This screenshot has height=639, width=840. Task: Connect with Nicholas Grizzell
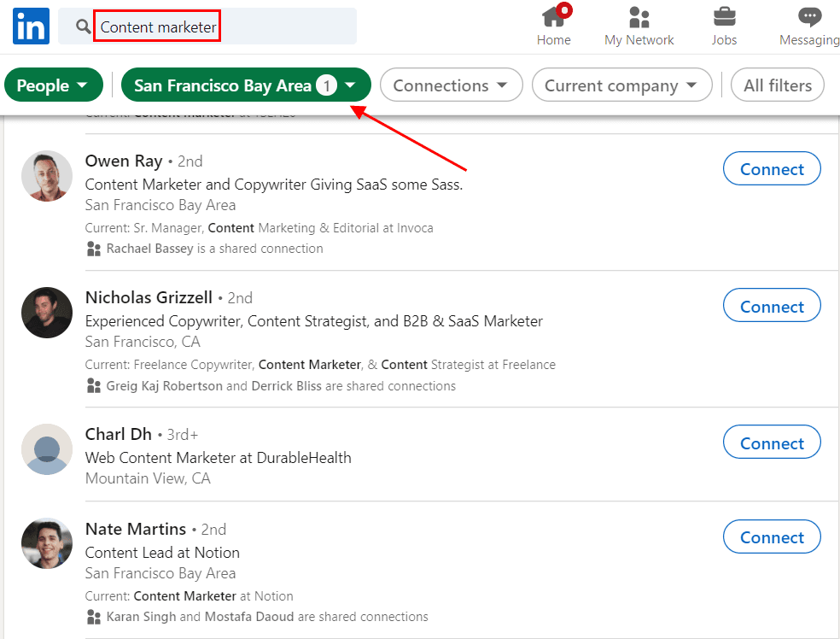pyautogui.click(x=772, y=306)
